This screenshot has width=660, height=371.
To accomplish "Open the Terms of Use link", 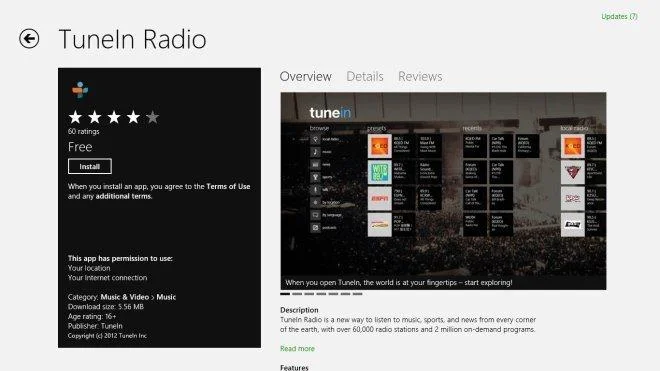I will (228, 186).
